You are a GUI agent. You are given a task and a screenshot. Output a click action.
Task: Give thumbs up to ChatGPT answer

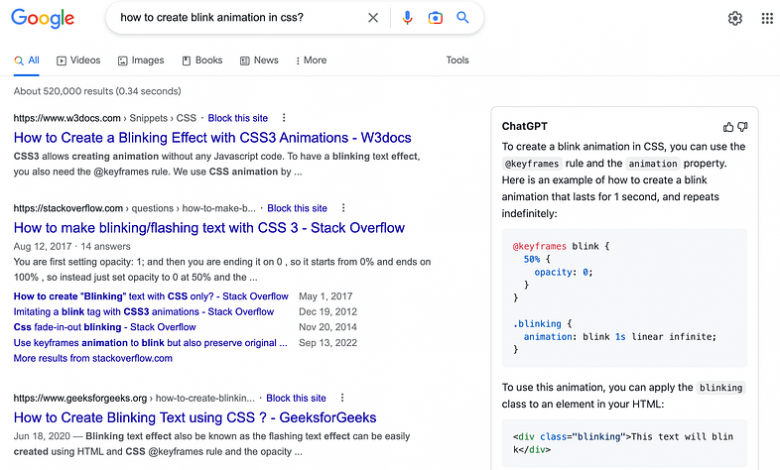coord(728,127)
